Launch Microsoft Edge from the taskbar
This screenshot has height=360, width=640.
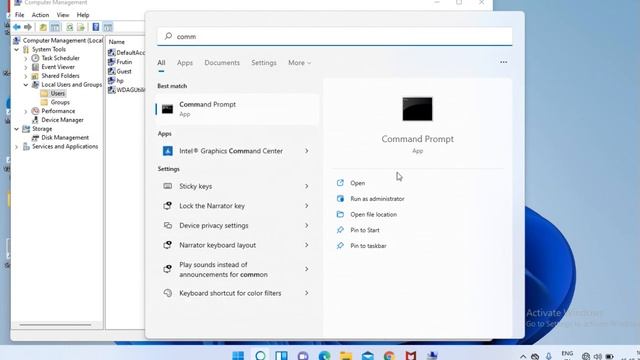coord(324,356)
